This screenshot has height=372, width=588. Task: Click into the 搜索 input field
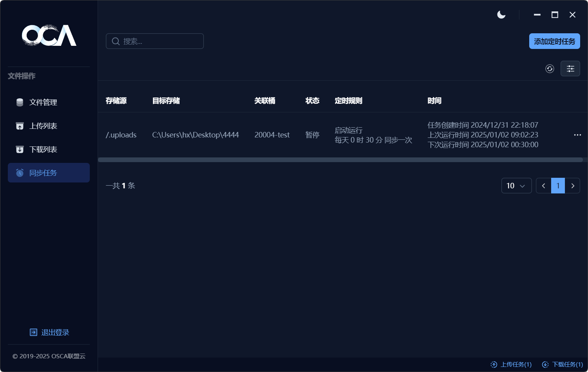[161, 42]
